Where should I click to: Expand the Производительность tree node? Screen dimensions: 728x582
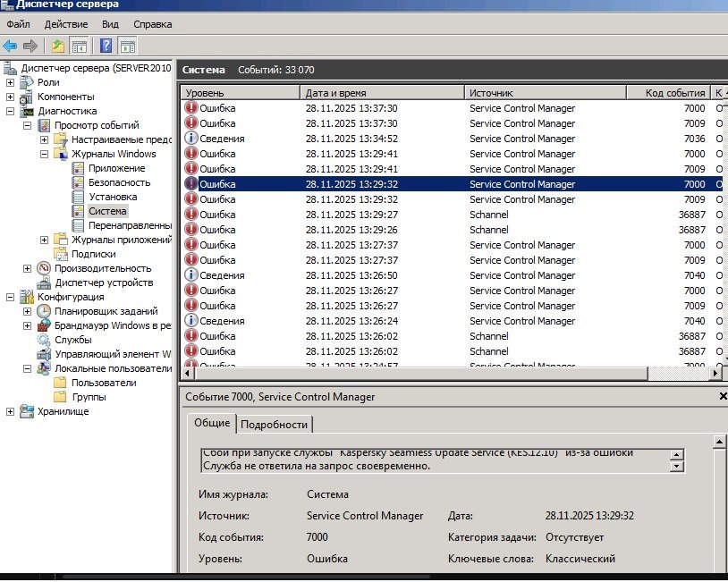[27, 268]
